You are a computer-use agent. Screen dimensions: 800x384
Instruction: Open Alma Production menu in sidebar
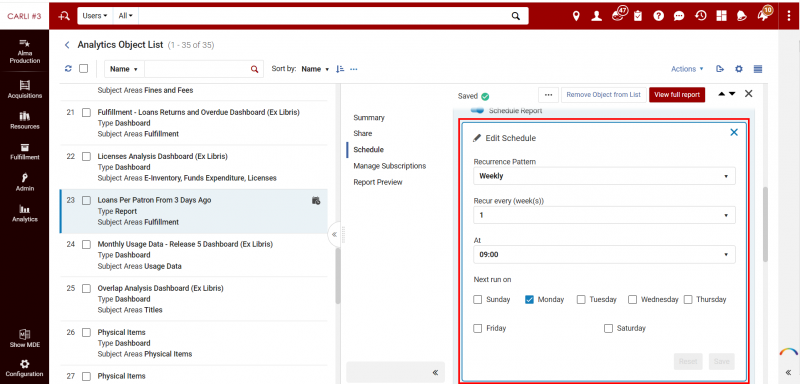click(x=24, y=52)
